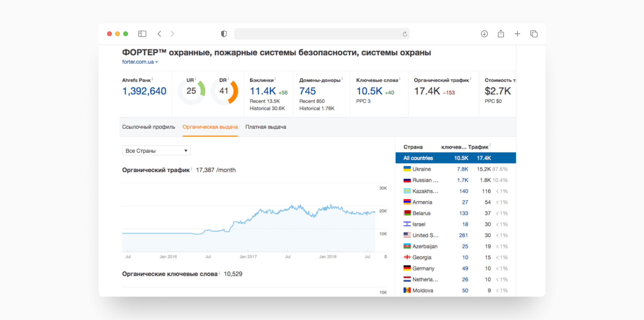Screen dimensions: 644x320
Task: Show the tab overview icon
Action: point(534,34)
